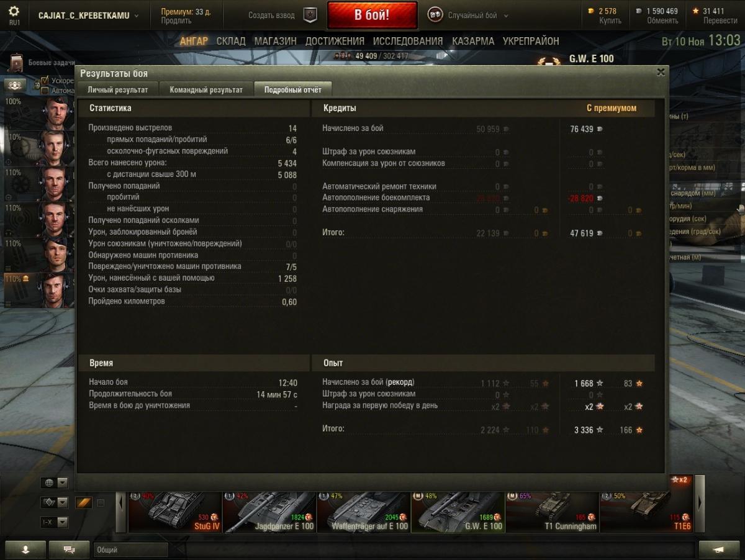The height and width of the screenshot is (560, 745).
Task: Click the Начислено за бой (рекорд) label
Action: (x=368, y=382)
